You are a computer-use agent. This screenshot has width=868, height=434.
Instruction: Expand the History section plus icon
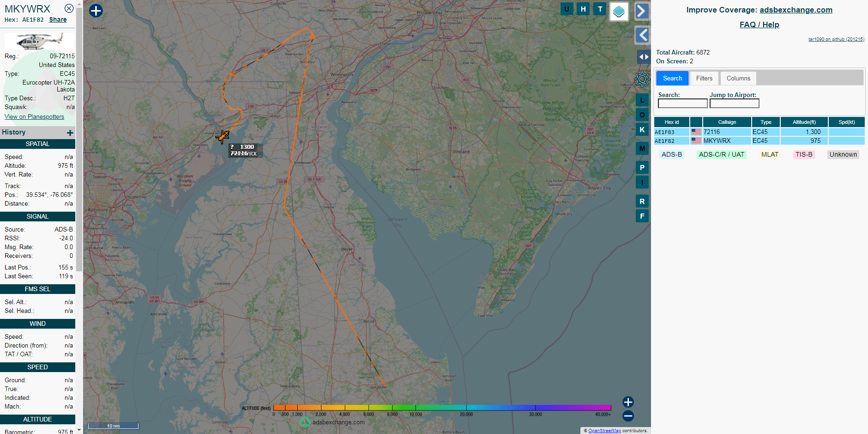(x=70, y=133)
